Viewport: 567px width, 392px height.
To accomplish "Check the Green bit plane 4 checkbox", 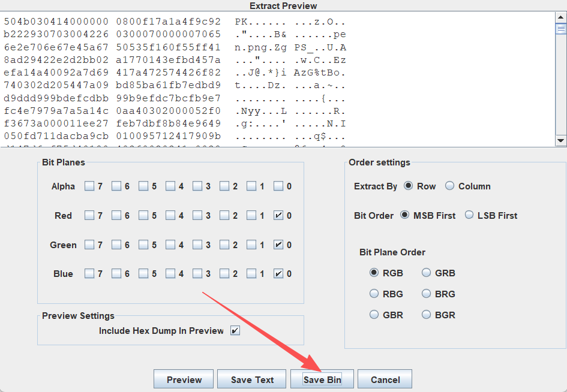I will click(x=170, y=245).
